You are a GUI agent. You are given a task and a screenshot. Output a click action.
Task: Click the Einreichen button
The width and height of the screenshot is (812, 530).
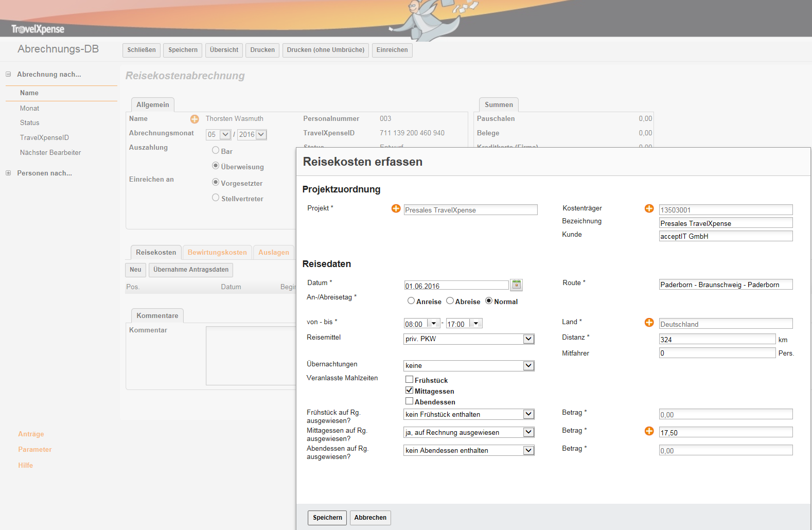pyautogui.click(x=392, y=50)
